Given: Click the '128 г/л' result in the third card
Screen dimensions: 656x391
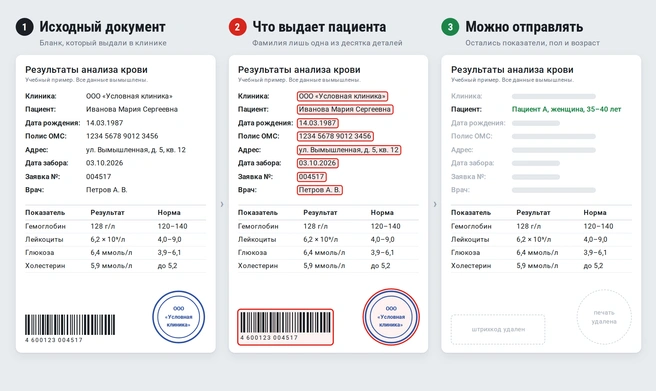Looking at the screenshot, I should pyautogui.click(x=529, y=226).
